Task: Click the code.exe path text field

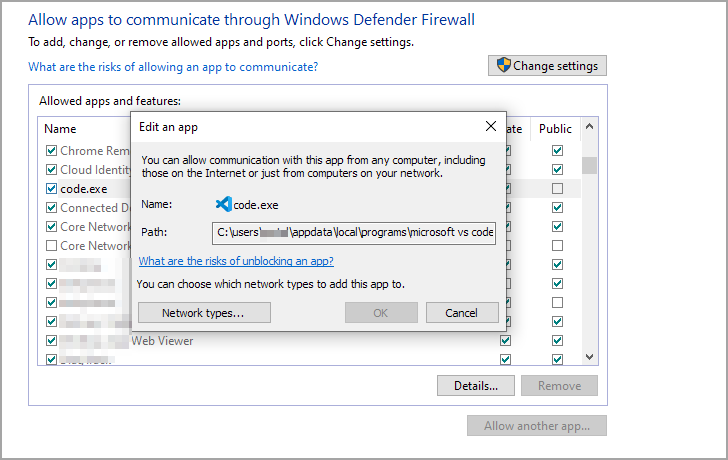Action: pyautogui.click(x=354, y=233)
